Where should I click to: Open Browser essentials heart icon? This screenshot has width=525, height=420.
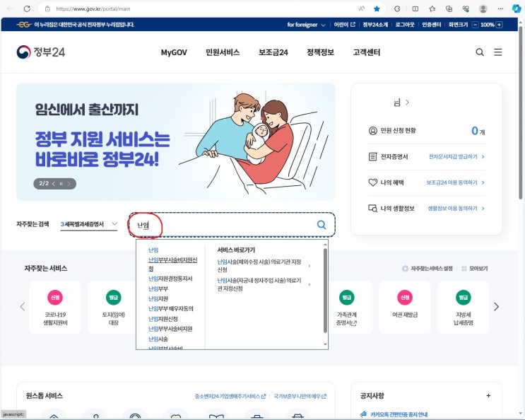(x=466, y=8)
